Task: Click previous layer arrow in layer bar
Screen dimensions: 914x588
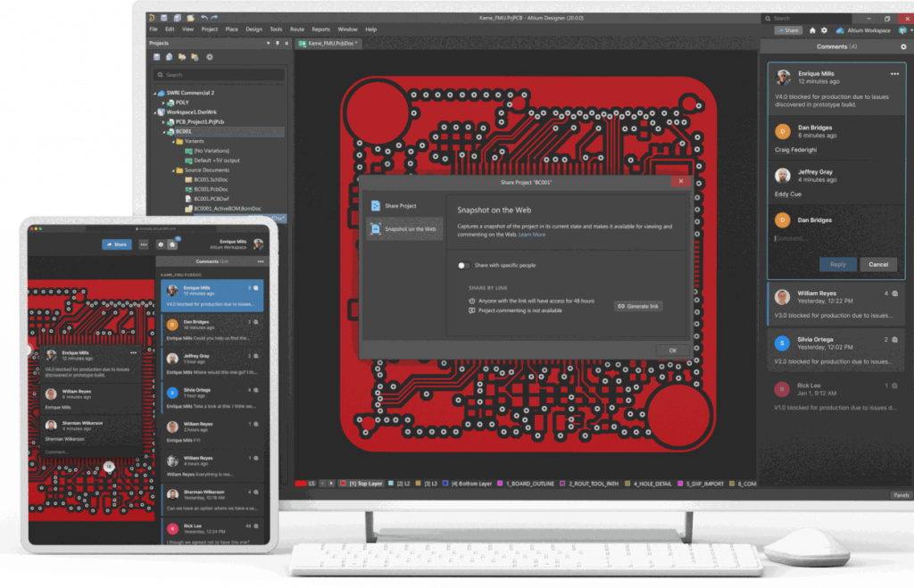Action: (x=322, y=484)
